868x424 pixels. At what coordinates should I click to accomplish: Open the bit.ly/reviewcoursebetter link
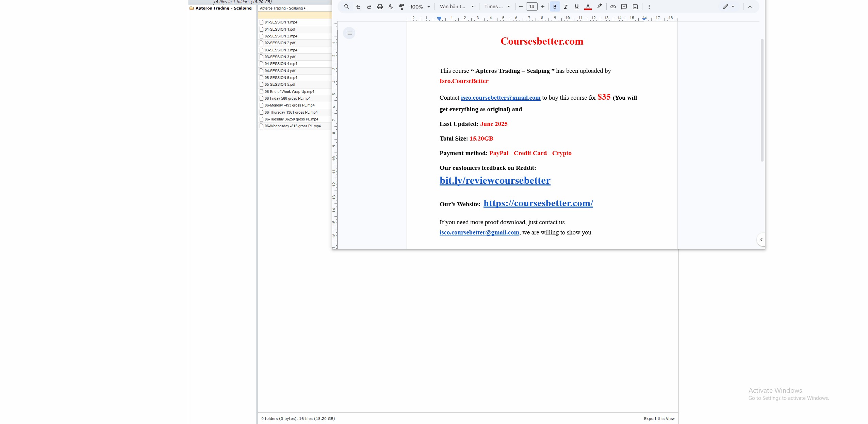[x=495, y=180]
